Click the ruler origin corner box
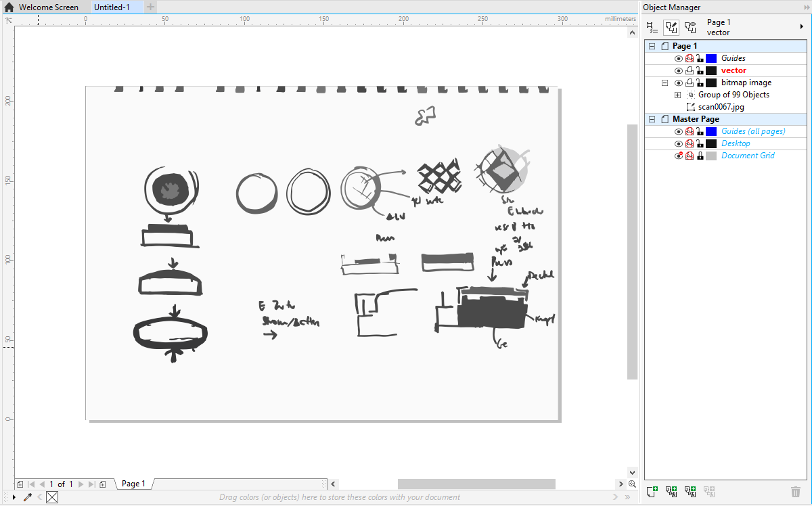The image size is (812, 506). (x=9, y=20)
